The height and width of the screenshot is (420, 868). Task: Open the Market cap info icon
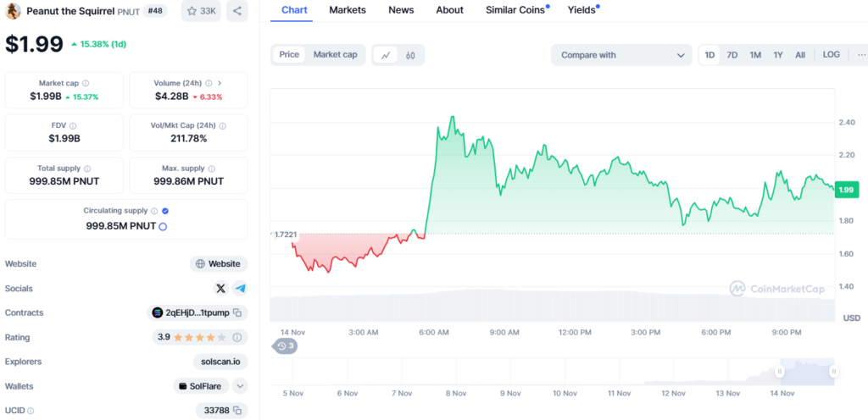click(x=86, y=84)
